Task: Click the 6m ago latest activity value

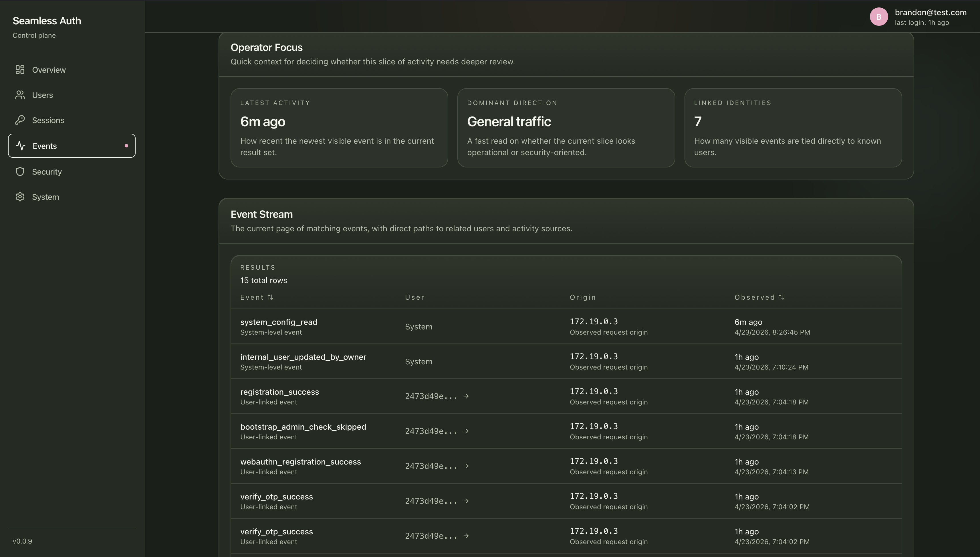Action: (263, 122)
